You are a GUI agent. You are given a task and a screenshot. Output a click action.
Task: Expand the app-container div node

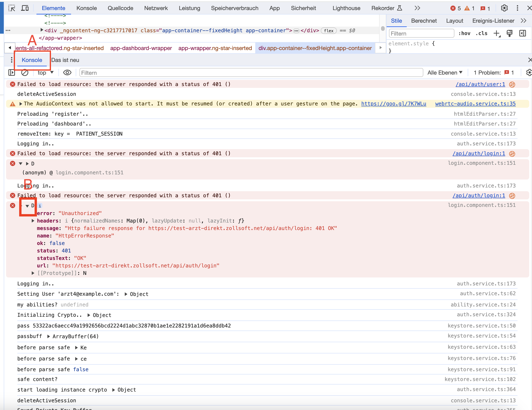pyautogui.click(x=42, y=30)
